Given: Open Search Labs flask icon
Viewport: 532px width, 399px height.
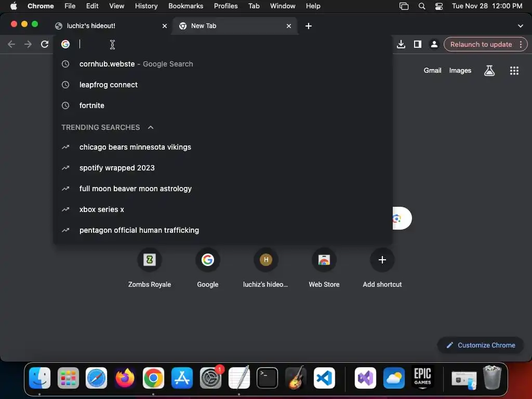Looking at the screenshot, I should (x=489, y=71).
